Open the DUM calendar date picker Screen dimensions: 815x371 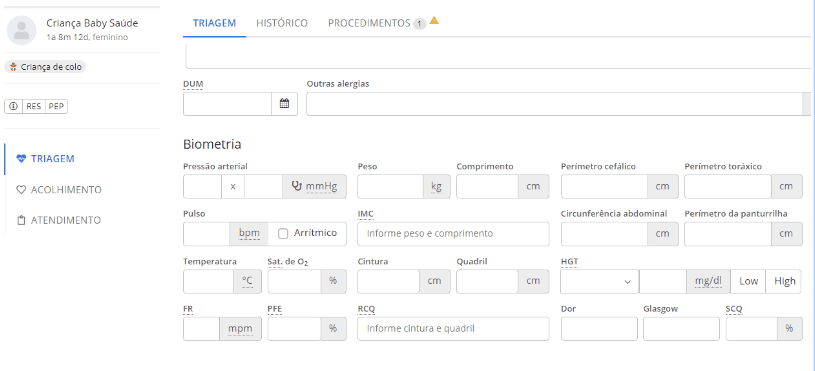pos(284,104)
